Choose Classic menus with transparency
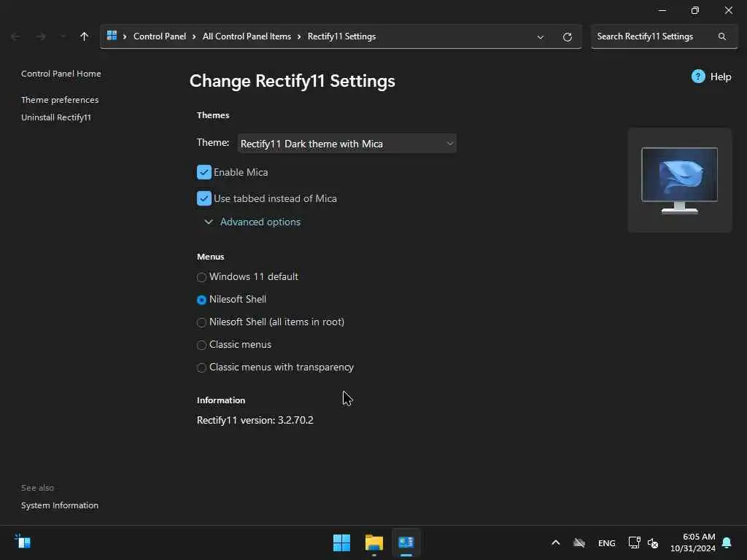The height and width of the screenshot is (560, 747). (x=201, y=367)
